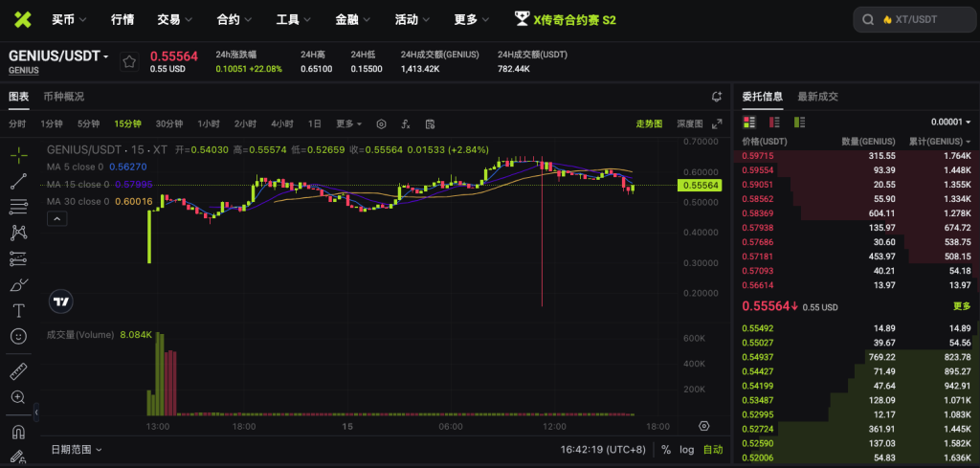This screenshot has height=468, width=980.
Task: Select the prediction and measurement tool
Action: (x=19, y=258)
